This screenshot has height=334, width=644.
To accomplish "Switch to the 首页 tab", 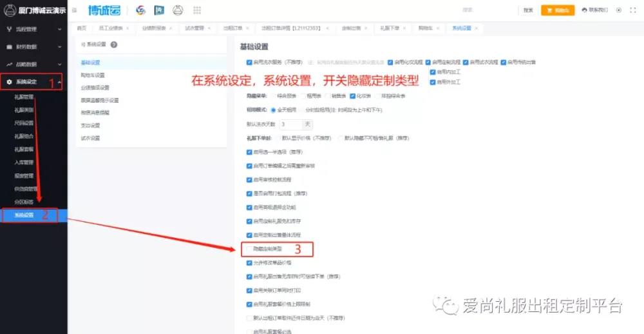I will (x=81, y=29).
